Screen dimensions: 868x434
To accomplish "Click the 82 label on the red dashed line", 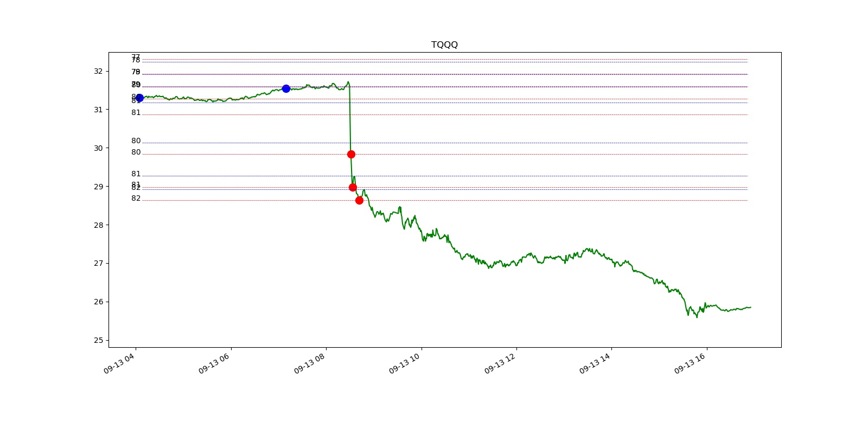I will coord(136,199).
